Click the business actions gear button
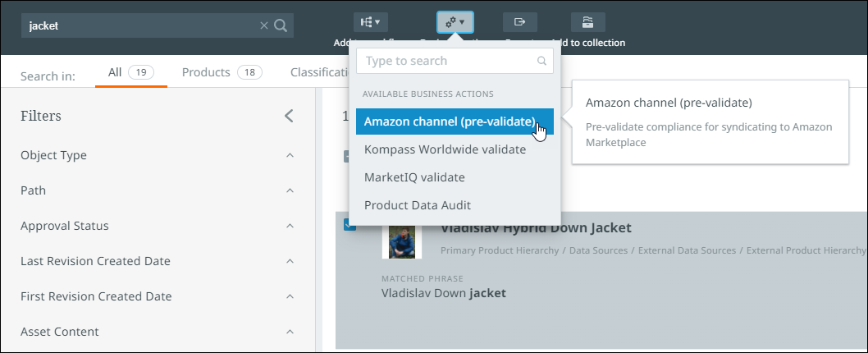The height and width of the screenshot is (353, 868). (x=455, y=22)
